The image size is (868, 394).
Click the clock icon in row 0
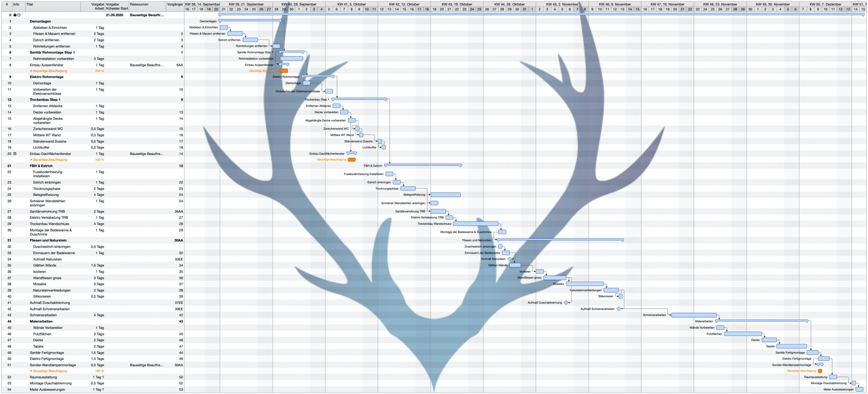click(19, 15)
